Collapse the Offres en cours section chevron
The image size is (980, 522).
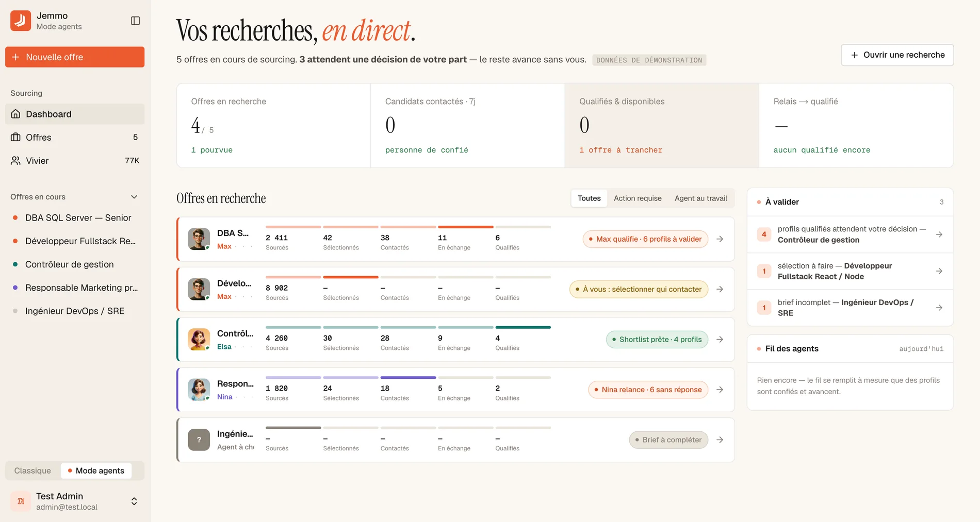click(x=134, y=197)
